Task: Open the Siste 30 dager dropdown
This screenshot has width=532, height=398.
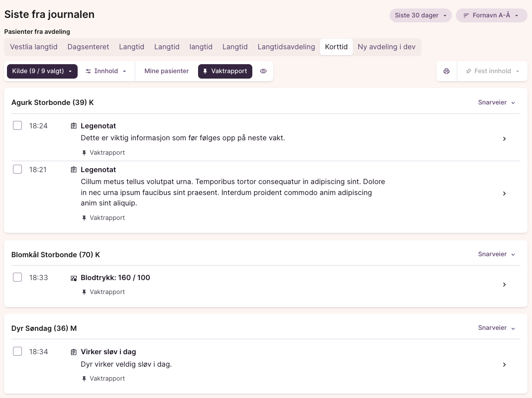Action: [x=420, y=15]
